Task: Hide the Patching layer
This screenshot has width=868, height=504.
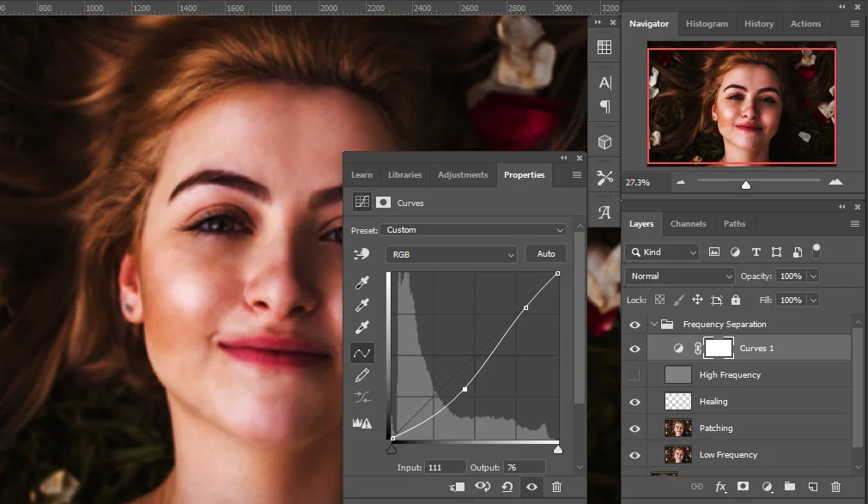Action: coord(634,428)
